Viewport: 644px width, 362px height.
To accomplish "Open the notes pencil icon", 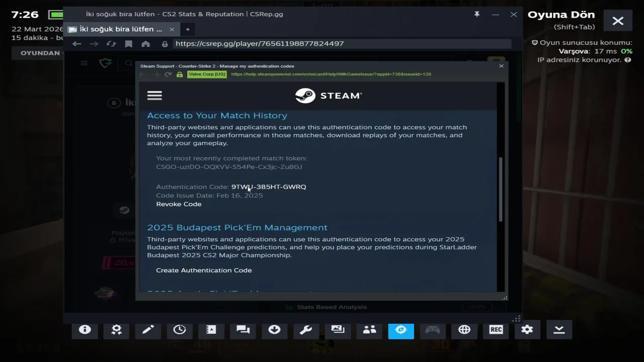I will tap(148, 330).
